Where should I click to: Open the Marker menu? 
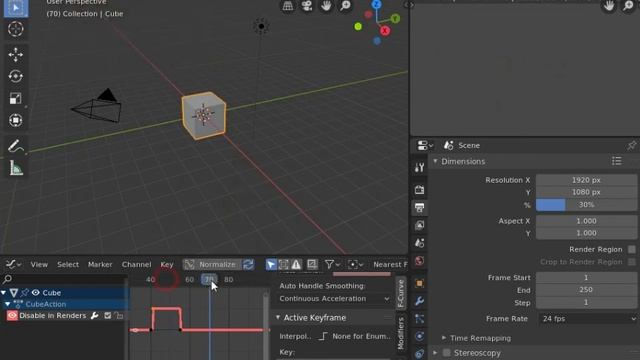[x=100, y=264]
